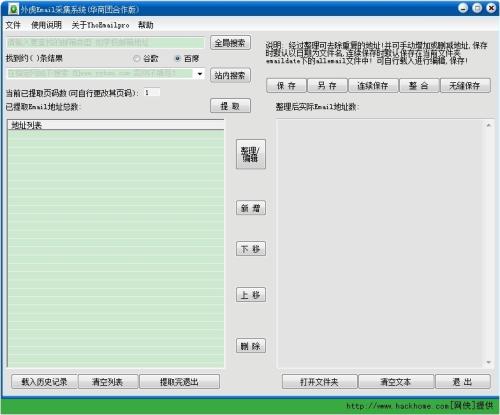The image size is (500, 415).
Task: Click the 打开文件夹 button
Action: (x=319, y=382)
